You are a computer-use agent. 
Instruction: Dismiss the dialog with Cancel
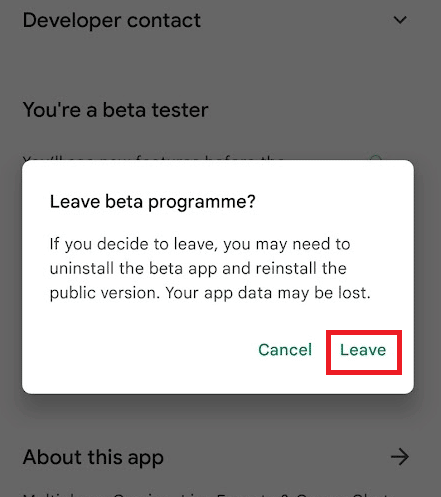[x=285, y=350]
